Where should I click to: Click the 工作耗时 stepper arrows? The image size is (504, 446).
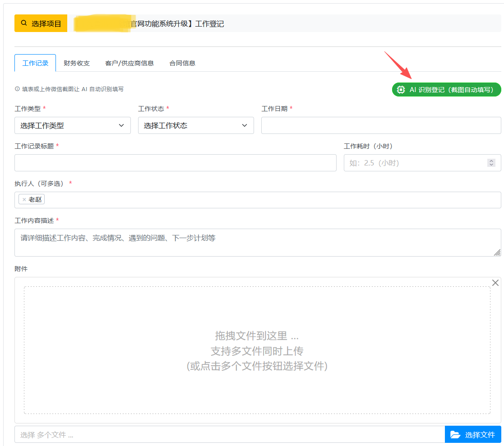[491, 163]
